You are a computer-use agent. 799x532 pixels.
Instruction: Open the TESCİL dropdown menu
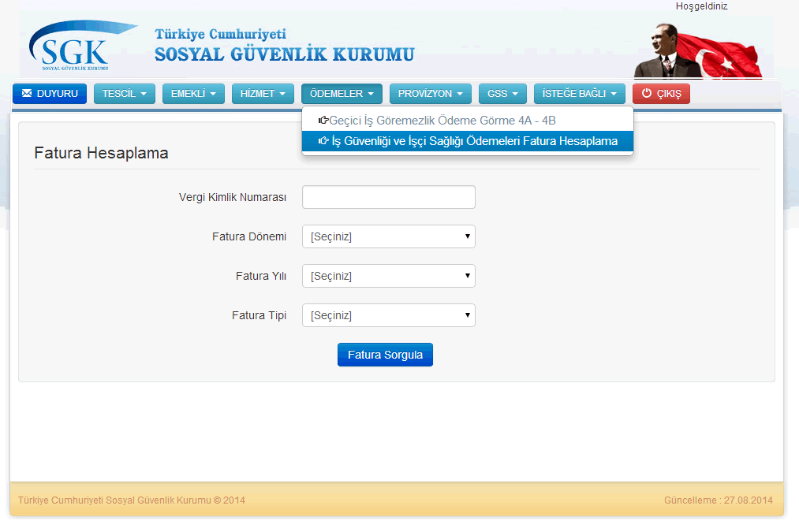pos(124,94)
